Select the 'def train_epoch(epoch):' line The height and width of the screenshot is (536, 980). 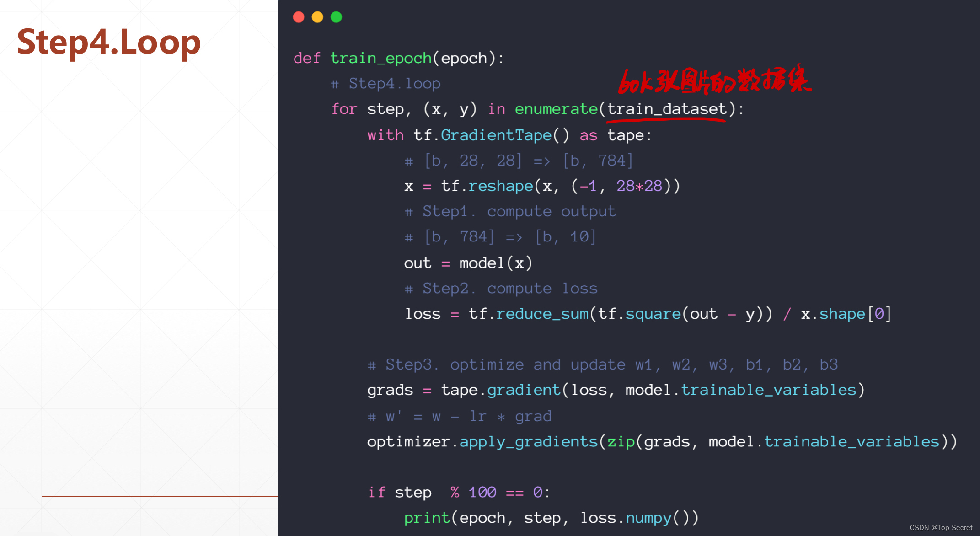[399, 59]
